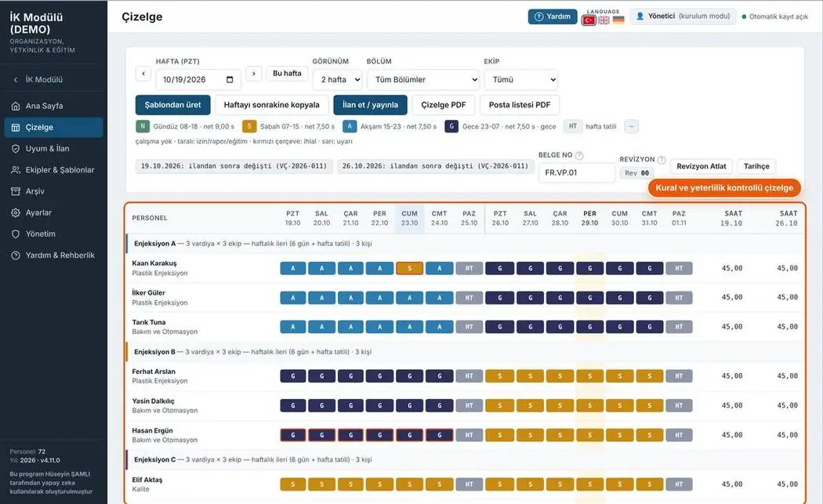Focus the HAFTA date input 10/19/2026

coord(198,80)
